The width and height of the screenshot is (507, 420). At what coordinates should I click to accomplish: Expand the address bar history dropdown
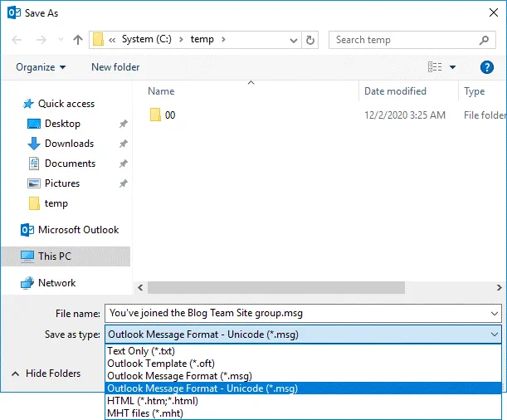[292, 40]
